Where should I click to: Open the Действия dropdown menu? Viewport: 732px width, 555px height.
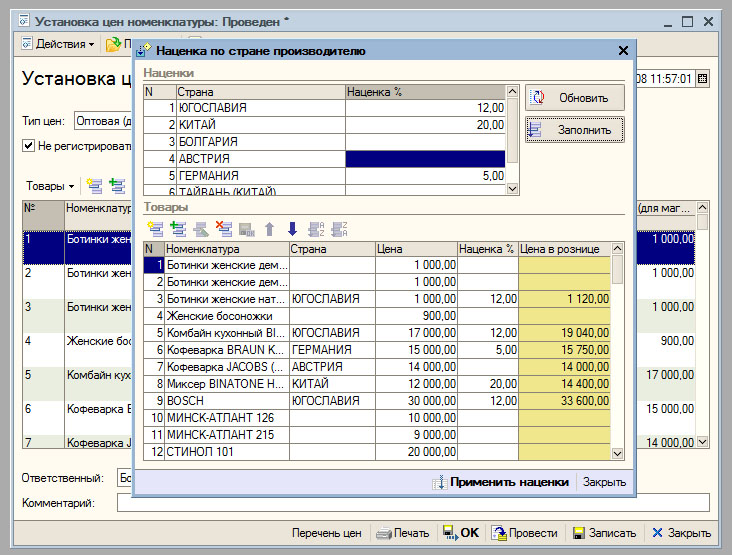click(58, 44)
